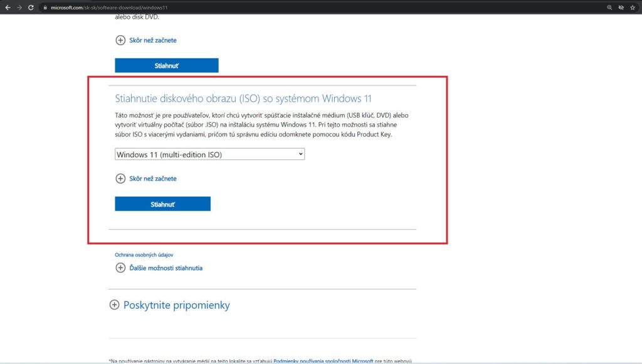Click the padlock site info icon
Screen dimensions: 642x364
point(45,8)
